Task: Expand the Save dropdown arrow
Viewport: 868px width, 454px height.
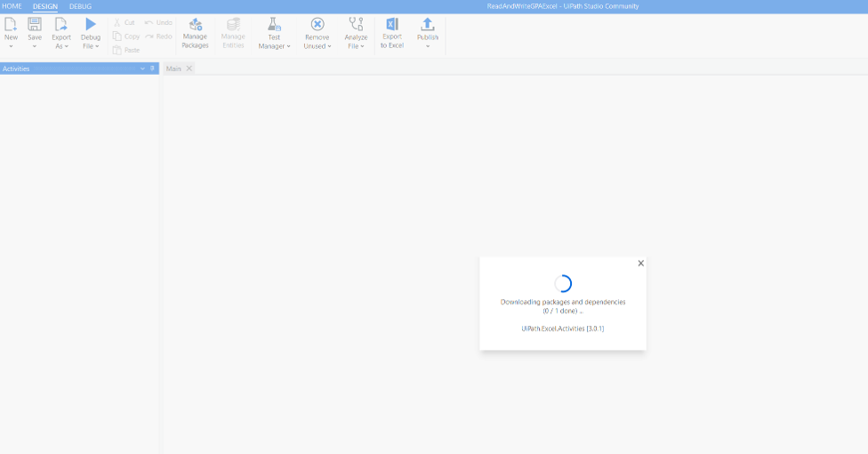Action: [x=35, y=46]
